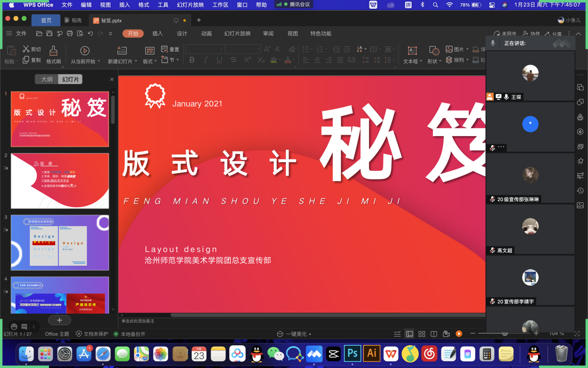Viewport: 588px width, 368px height.
Task: Click the One-click Beautify (一键美化) icon
Action: tap(280, 334)
